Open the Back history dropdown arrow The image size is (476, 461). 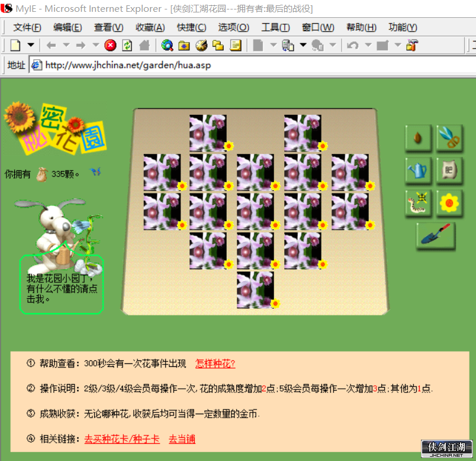tap(66, 45)
